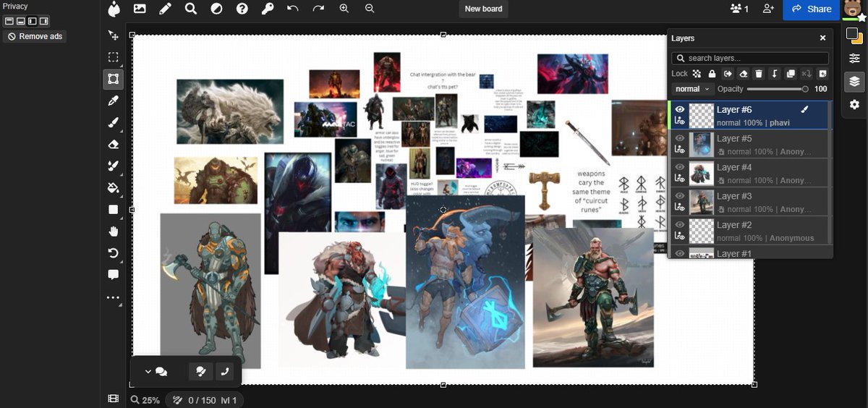Select the rotate view tool
This screenshot has height=408, width=868.
(x=113, y=253)
